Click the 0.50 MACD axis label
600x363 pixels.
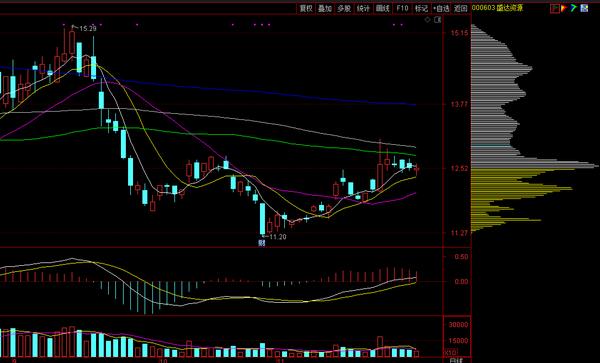pos(461,257)
